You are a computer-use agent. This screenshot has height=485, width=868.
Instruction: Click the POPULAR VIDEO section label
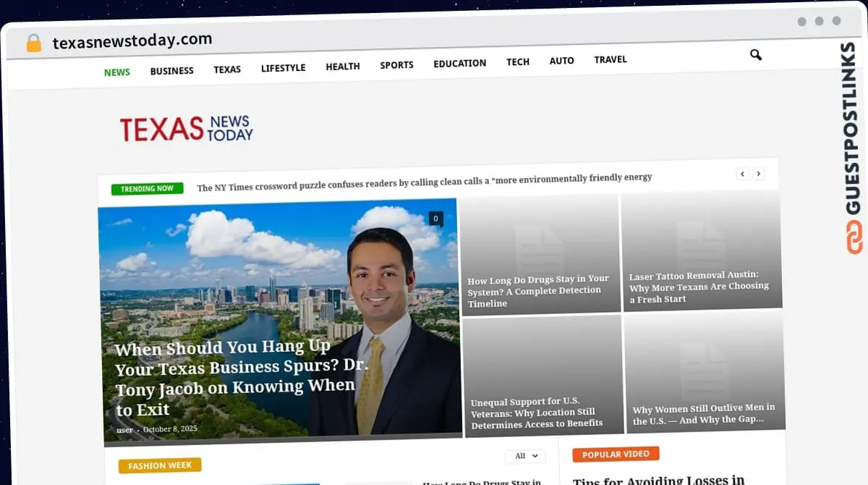(616, 455)
